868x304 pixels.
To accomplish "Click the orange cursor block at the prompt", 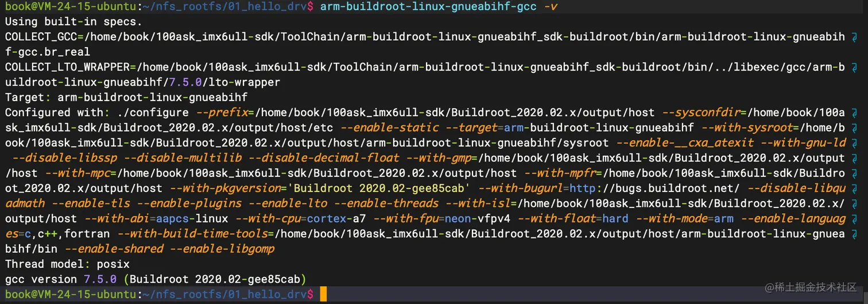I will 323,295.
